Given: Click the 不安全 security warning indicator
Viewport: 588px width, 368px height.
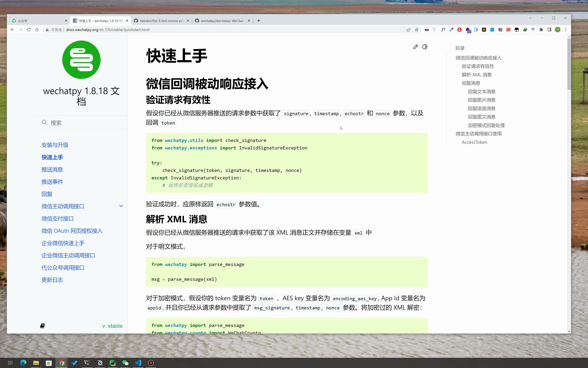Looking at the screenshot, I should pyautogui.click(x=54, y=30).
